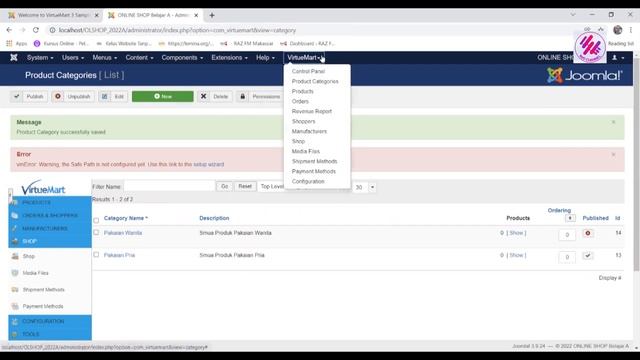The width and height of the screenshot is (640, 360).
Task: Open the Users menu
Action: [73, 58]
